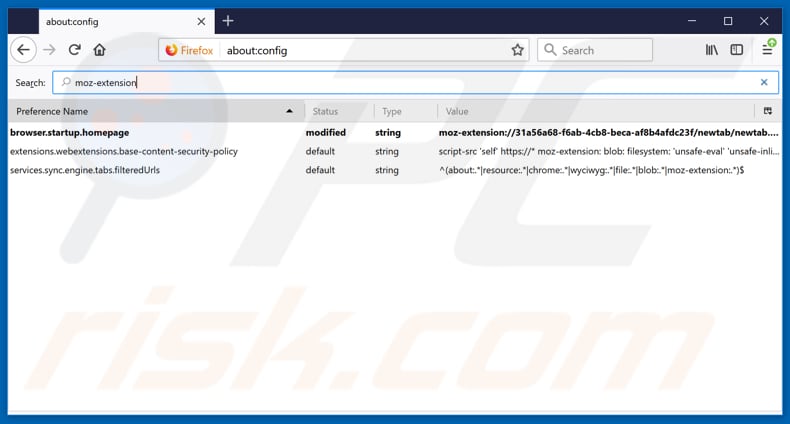The image size is (790, 424).
Task: Click the moz-extension://31a56a68 homepage value
Action: [x=608, y=132]
